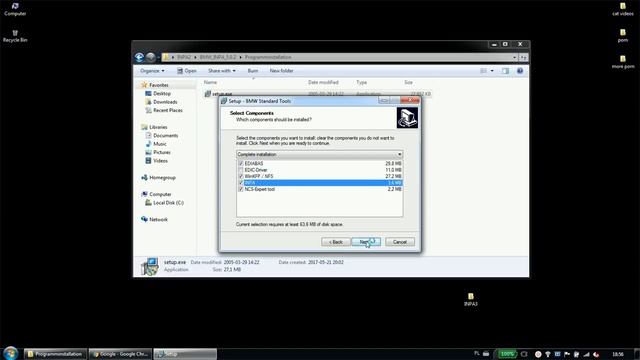Navigate back in Explorer window
Image resolution: width=640 pixels, height=360 pixels.
(139, 57)
